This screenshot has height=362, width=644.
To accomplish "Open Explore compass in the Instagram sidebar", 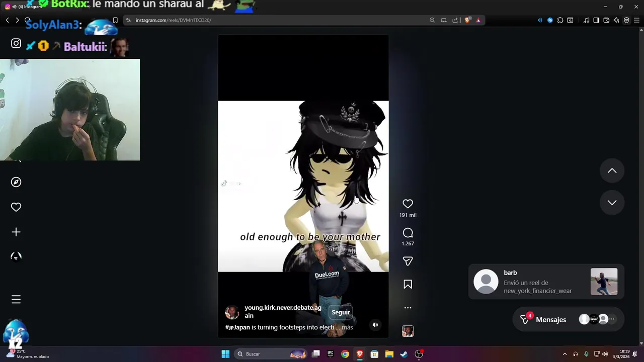I will tap(16, 182).
